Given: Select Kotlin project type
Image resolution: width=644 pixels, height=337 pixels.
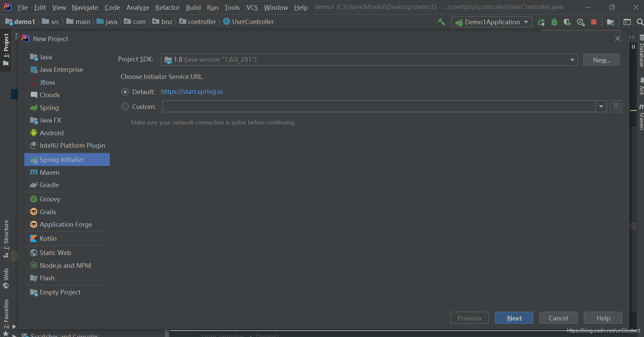Looking at the screenshot, I should pyautogui.click(x=67, y=238).
